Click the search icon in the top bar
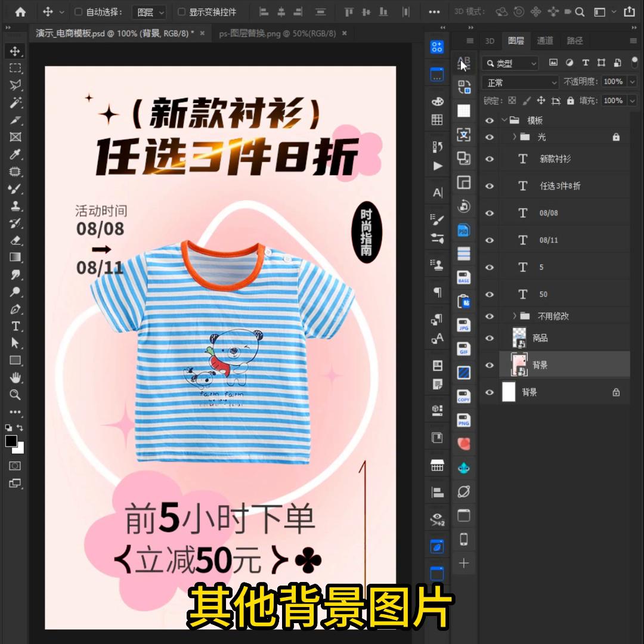The width and height of the screenshot is (644, 644). click(579, 11)
